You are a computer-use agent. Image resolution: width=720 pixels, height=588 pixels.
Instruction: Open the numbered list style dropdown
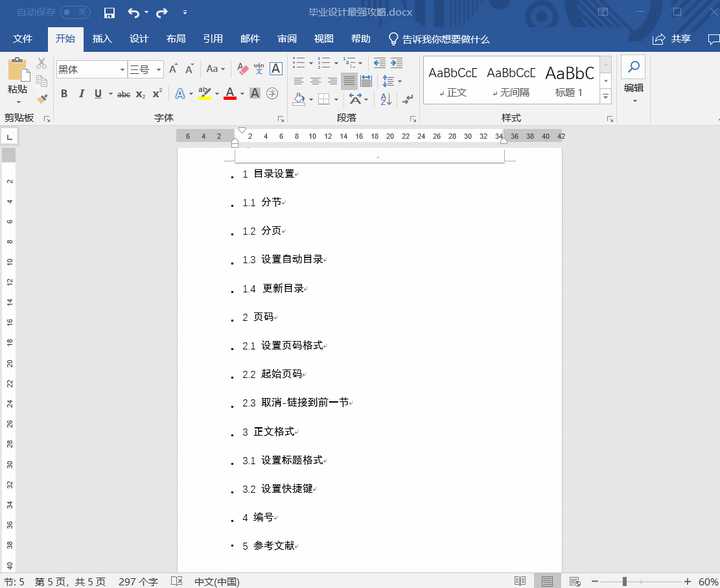point(336,63)
